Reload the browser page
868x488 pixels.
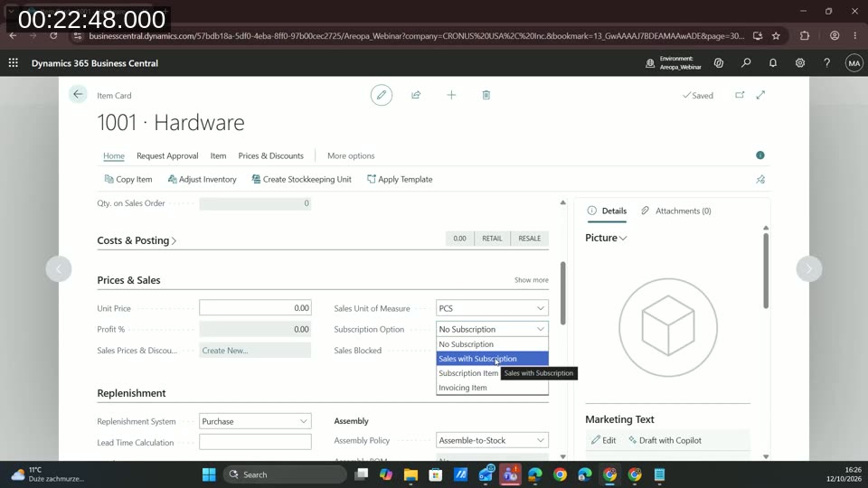(53, 36)
